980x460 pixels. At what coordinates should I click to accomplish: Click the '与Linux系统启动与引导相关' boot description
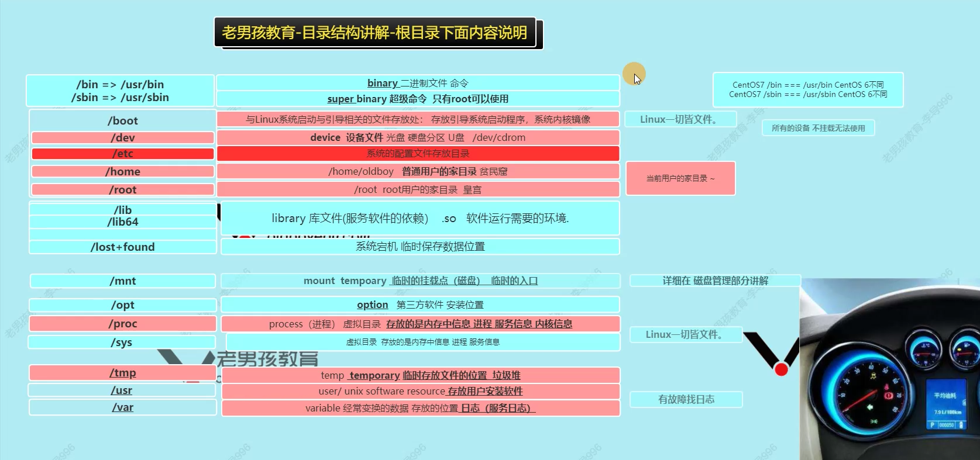click(x=418, y=119)
